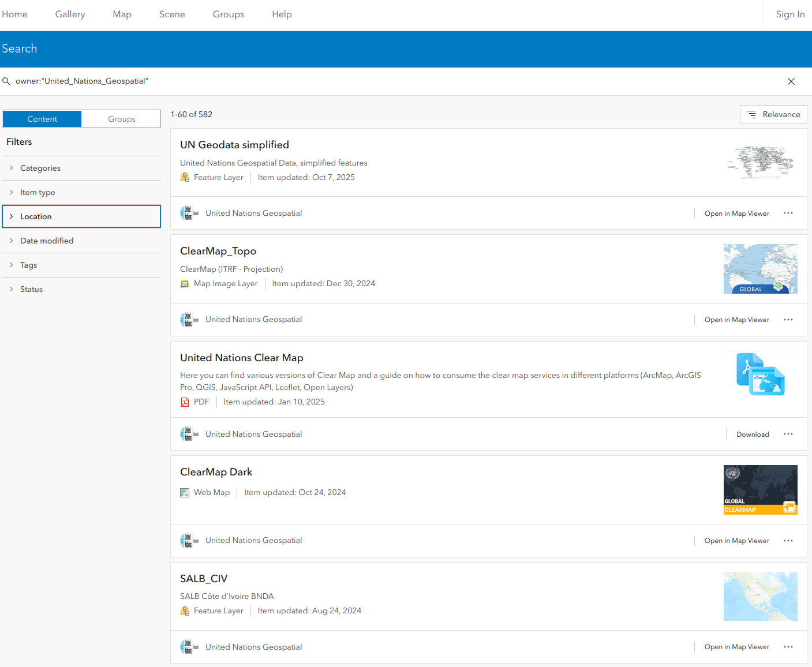
Task: Open more options for ClearMap Dark
Action: point(788,541)
